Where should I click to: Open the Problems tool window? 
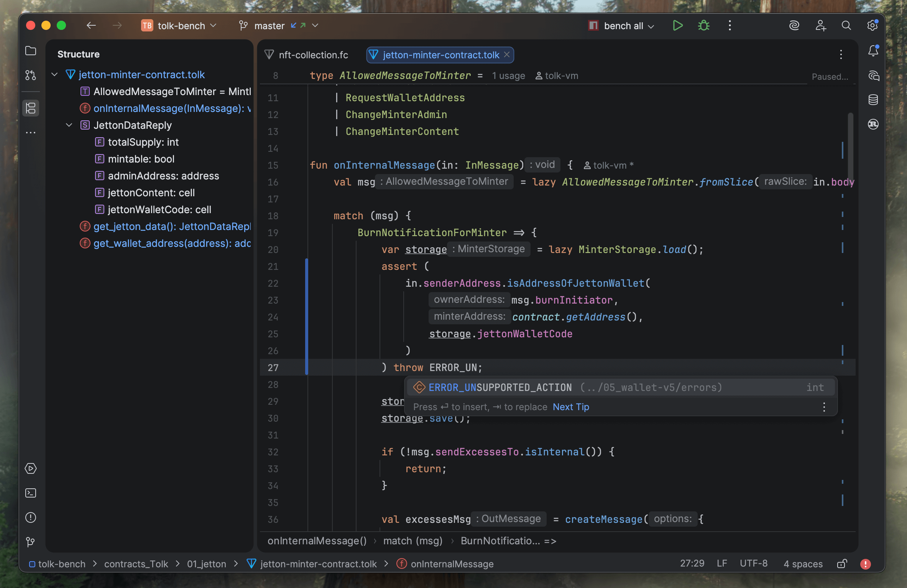click(31, 517)
